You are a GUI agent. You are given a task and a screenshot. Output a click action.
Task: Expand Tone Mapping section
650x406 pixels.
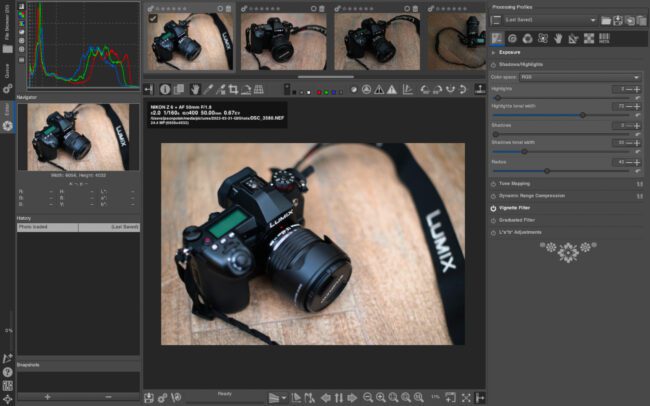pos(514,184)
